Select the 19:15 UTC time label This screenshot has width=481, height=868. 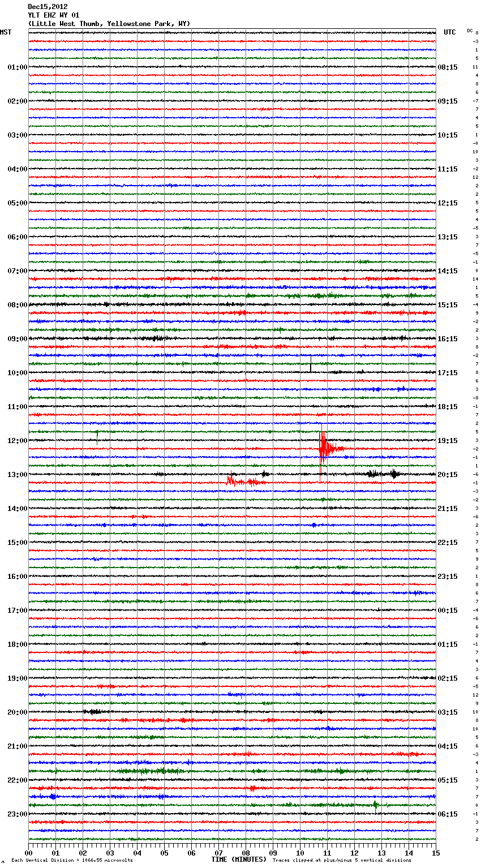click(x=448, y=441)
